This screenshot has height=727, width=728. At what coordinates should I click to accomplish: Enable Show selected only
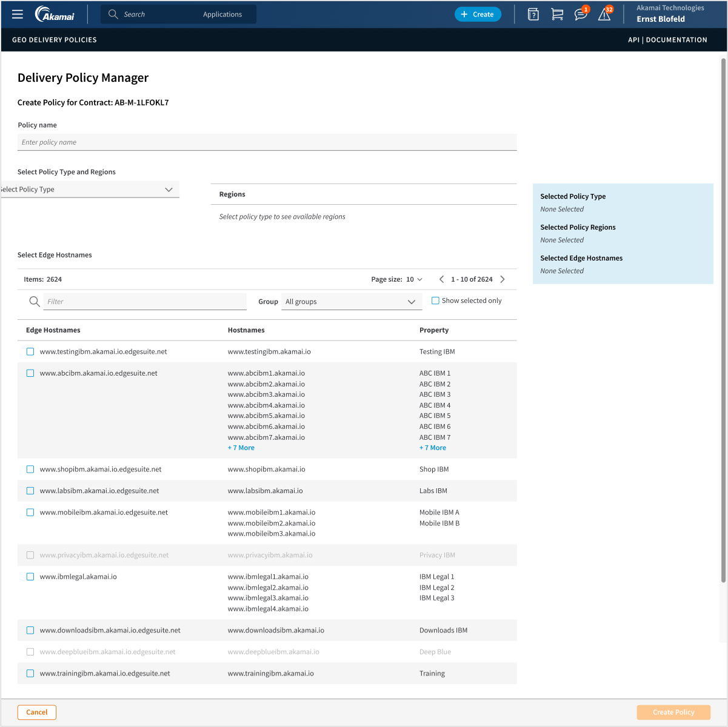pos(435,300)
